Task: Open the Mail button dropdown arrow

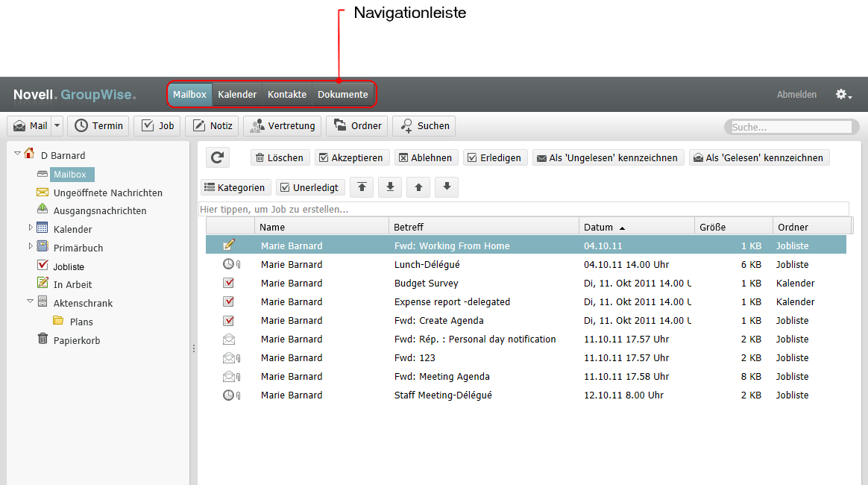Action: (57, 125)
